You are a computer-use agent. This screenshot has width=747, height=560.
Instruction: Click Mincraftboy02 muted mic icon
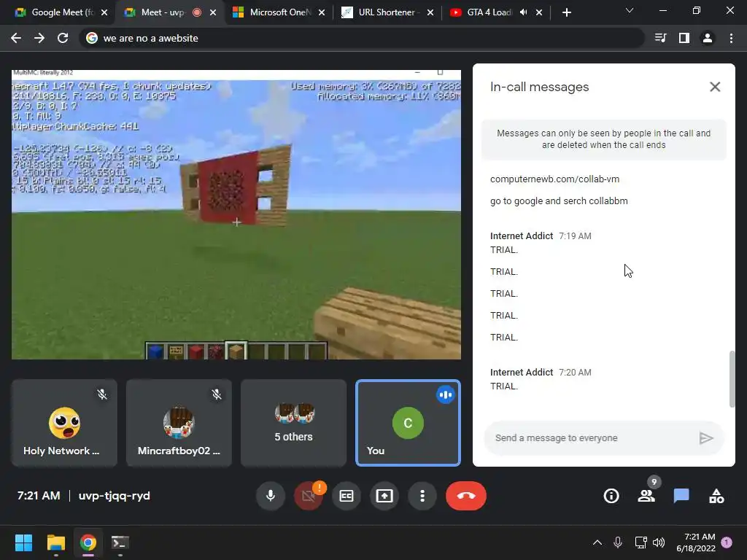[217, 394]
